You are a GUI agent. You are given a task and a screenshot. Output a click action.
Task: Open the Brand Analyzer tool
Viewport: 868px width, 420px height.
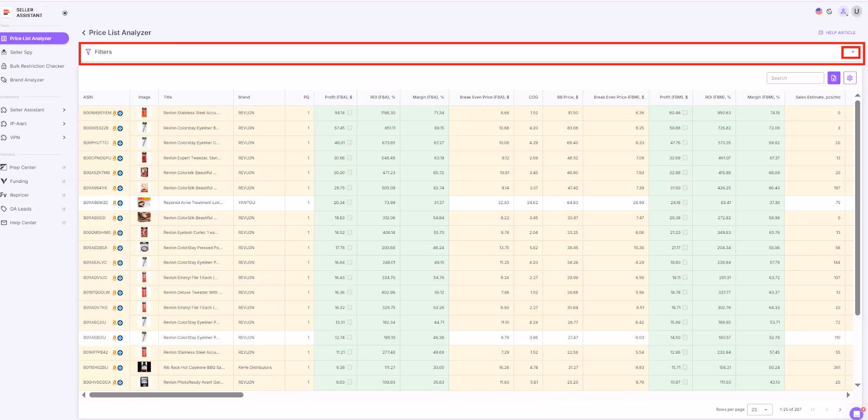tap(27, 80)
